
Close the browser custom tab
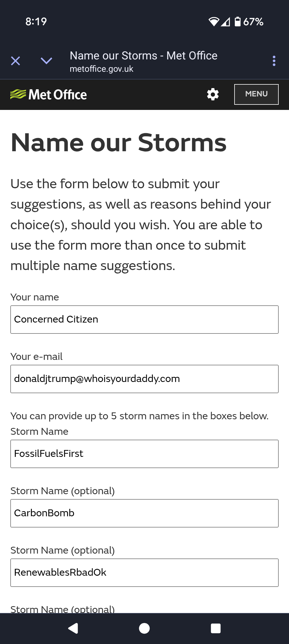[15, 61]
